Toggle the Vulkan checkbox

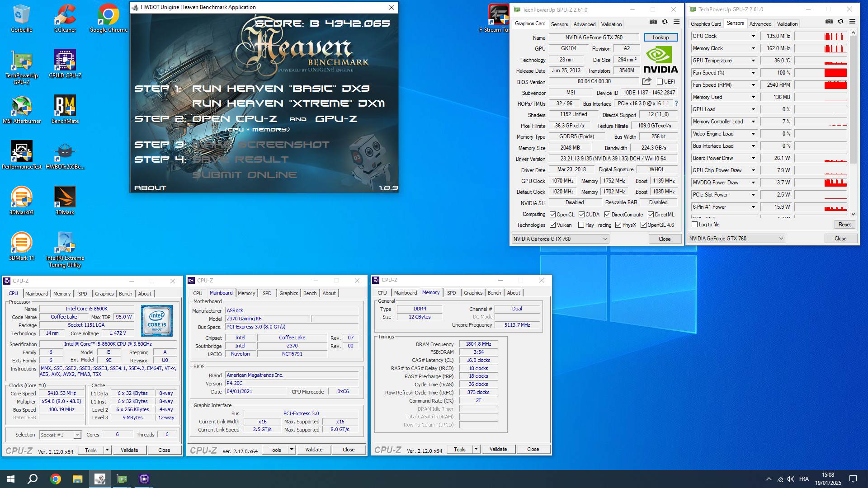[x=552, y=225]
